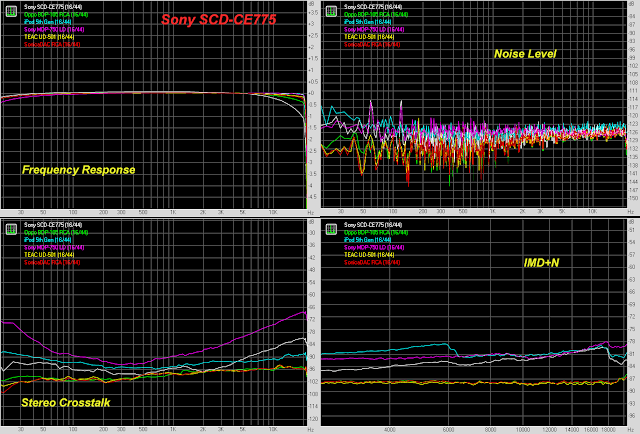Screen dimensions: 640x434
Task: Select SonicaDAC RCA entry in IMD+N graph
Action: 372,262
